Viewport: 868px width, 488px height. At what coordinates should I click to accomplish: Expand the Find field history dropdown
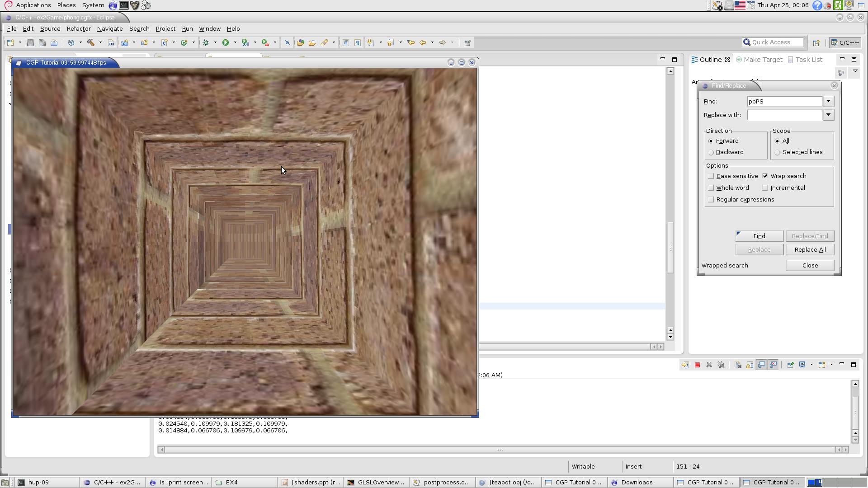click(828, 101)
